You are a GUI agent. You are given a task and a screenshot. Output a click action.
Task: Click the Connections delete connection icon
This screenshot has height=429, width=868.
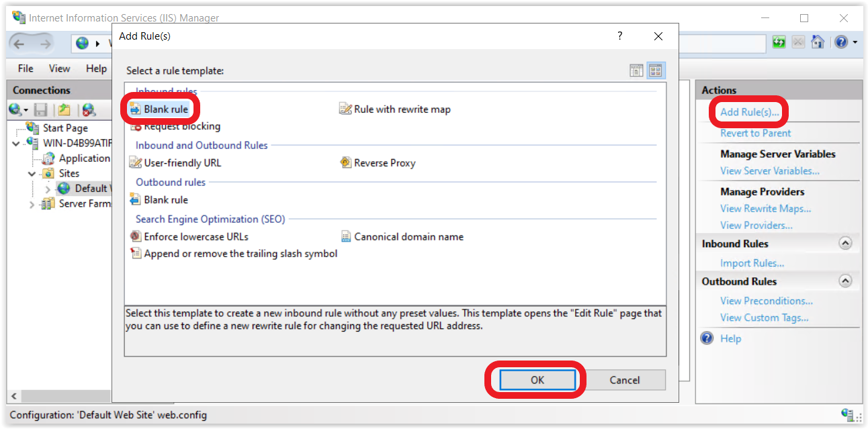coord(89,109)
